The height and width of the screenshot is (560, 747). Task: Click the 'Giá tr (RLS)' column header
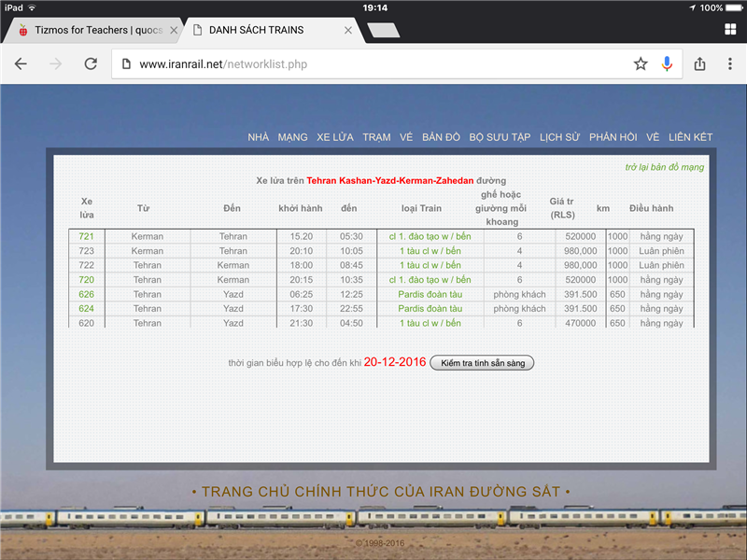click(562, 208)
